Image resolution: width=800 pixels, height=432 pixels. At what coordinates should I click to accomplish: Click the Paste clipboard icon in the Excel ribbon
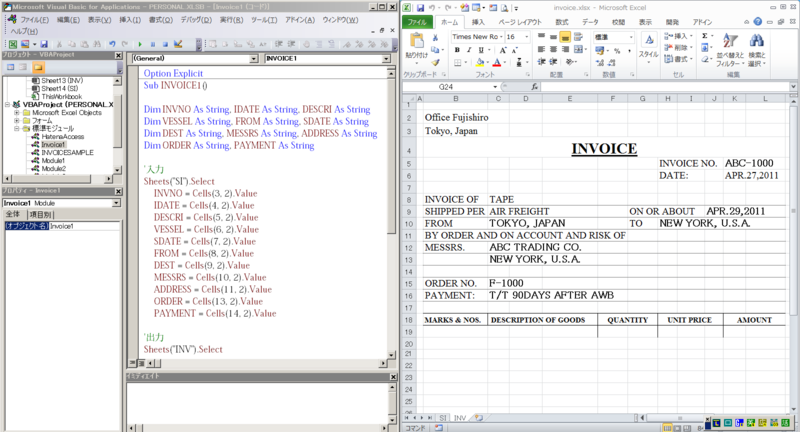coord(417,41)
